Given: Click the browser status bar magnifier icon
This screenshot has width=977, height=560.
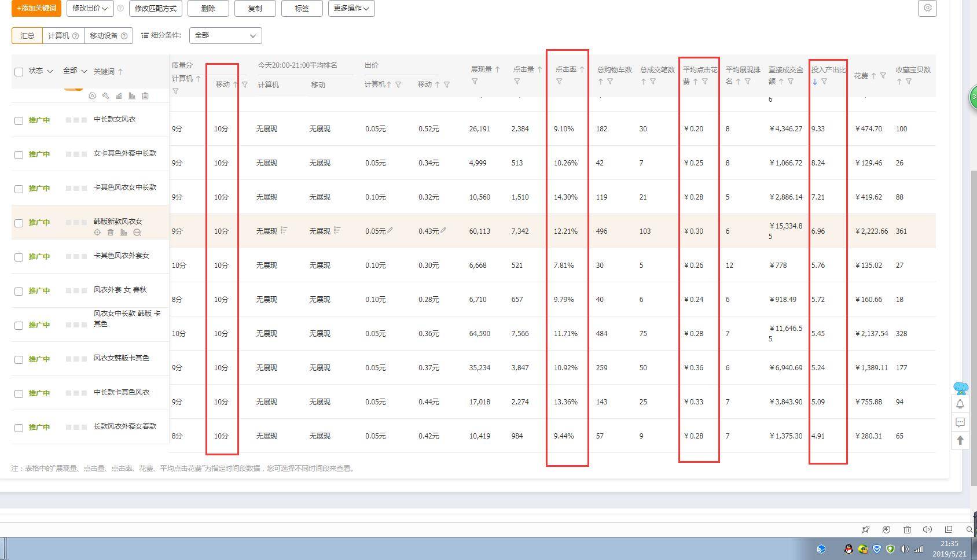Looking at the screenshot, I should coord(969,529).
